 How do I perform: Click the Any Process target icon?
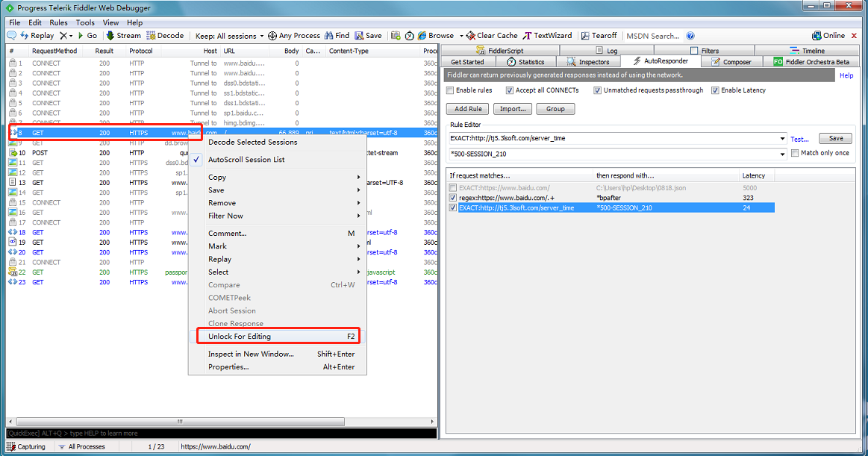[x=272, y=36]
